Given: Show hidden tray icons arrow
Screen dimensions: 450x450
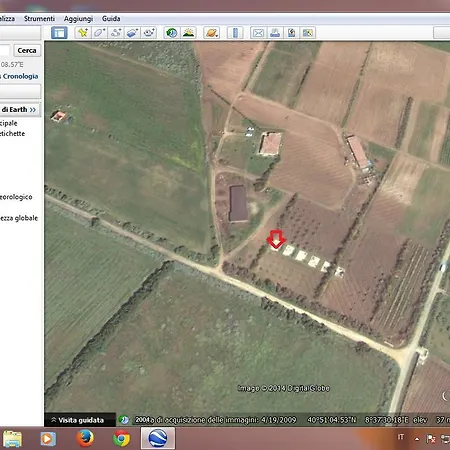Looking at the screenshot, I should 417,439.
